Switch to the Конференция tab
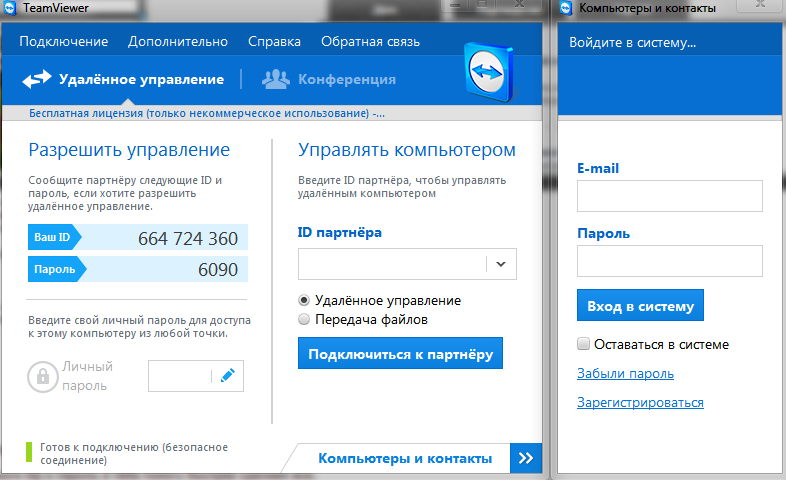Viewport: 786px width, 480px height. tap(329, 79)
